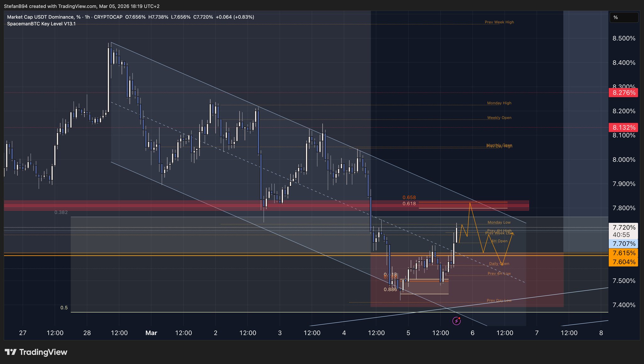Screen dimensions: 644x364
Task: Click the 0.382 Fibonacci level label
Action: tap(61, 212)
